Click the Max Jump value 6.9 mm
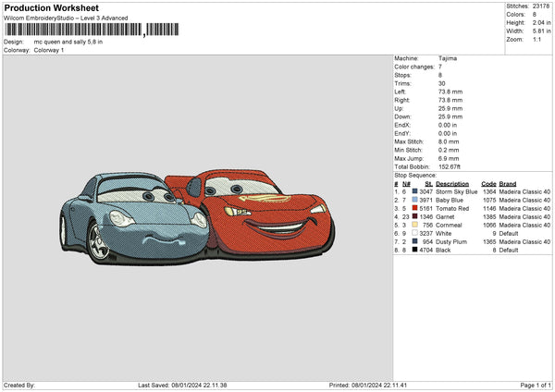 click(x=449, y=158)
